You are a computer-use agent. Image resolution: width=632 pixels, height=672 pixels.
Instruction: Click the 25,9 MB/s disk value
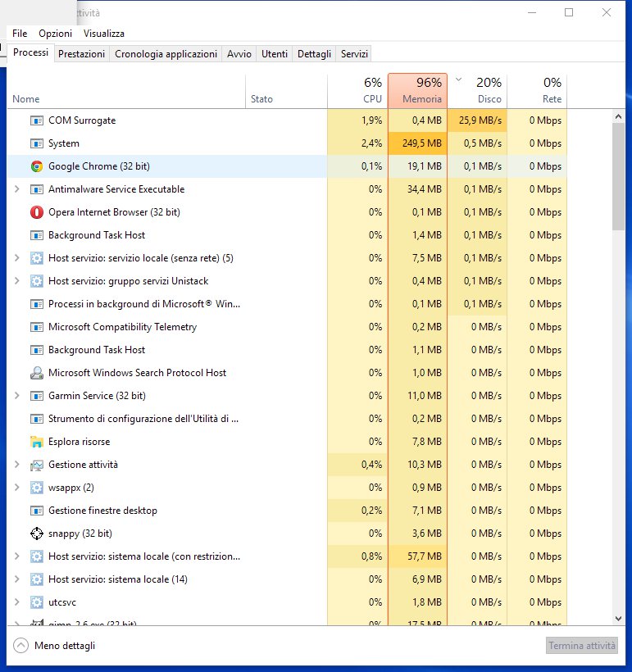[480, 120]
